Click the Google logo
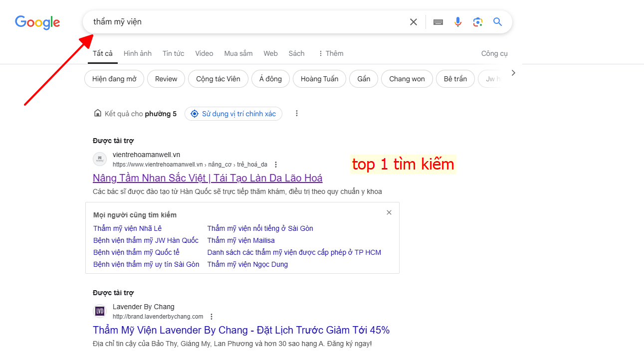Image resolution: width=644 pixels, height=360 pixels. (x=37, y=22)
